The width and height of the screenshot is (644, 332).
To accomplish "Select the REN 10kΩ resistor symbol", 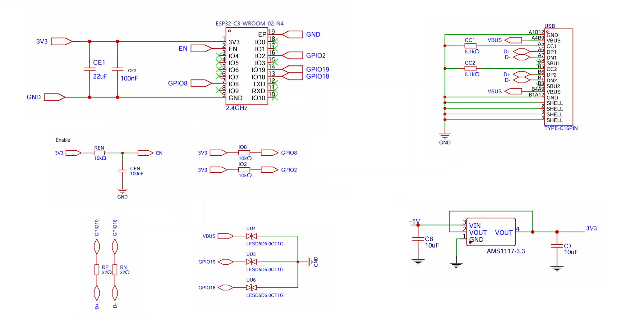I will pyautogui.click(x=99, y=153).
